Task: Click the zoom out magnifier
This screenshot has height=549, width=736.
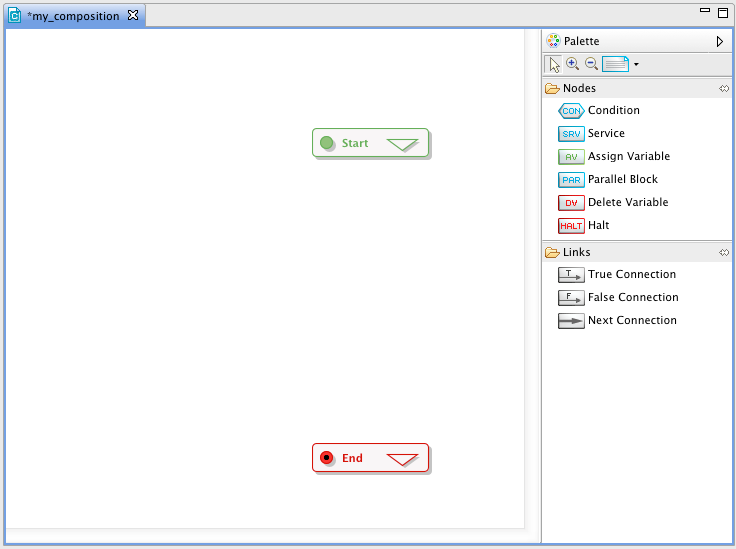Action: (x=592, y=64)
